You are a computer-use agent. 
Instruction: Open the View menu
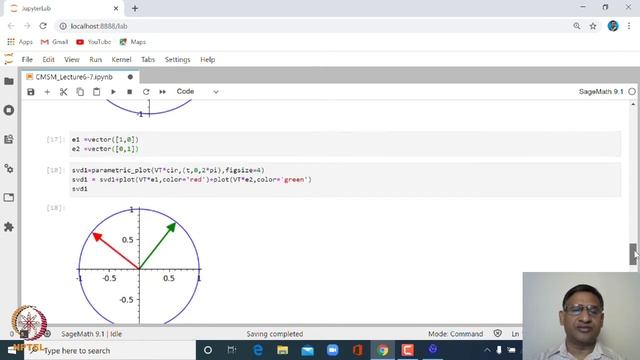71,60
